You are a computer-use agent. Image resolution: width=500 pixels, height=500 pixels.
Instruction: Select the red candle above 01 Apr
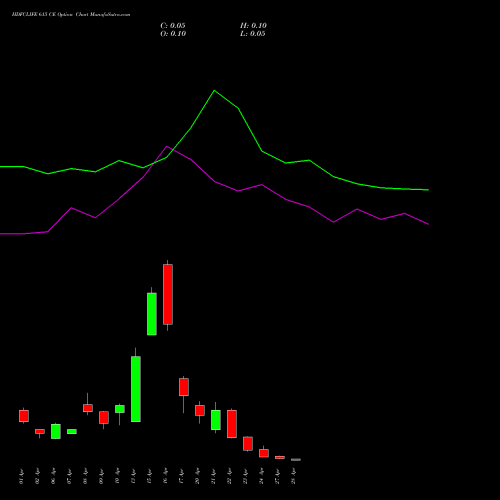click(24, 416)
